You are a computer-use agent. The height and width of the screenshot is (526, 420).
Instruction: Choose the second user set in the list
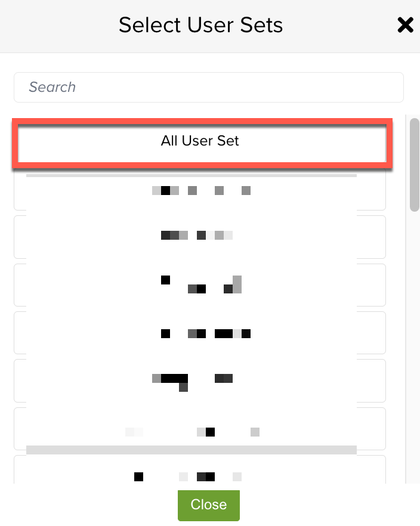[x=200, y=237]
